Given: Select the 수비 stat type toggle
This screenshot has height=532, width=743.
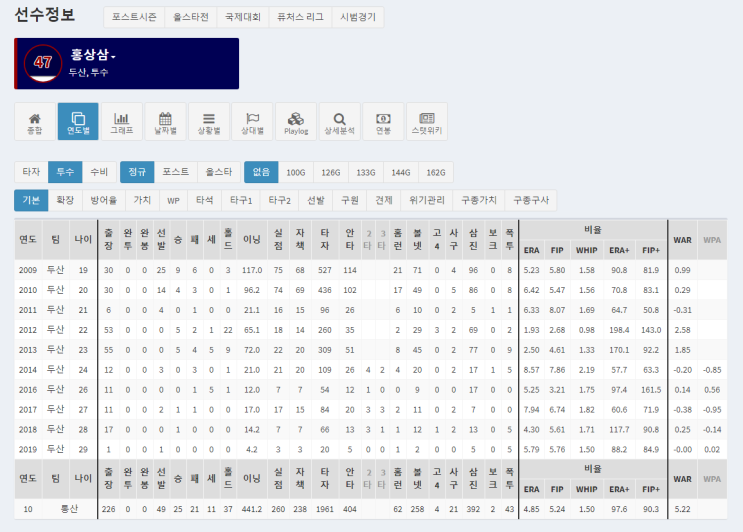Looking at the screenshot, I should 99,172.
